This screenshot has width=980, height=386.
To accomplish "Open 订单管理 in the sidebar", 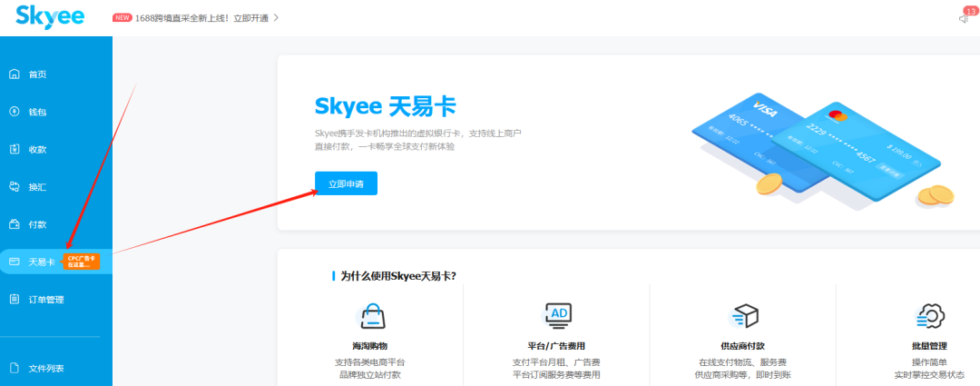I will [46, 300].
